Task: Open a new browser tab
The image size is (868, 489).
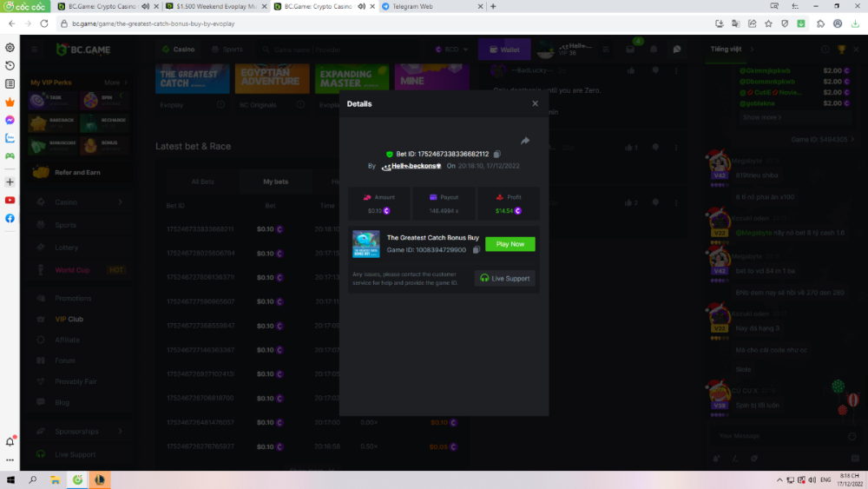Action: point(493,6)
